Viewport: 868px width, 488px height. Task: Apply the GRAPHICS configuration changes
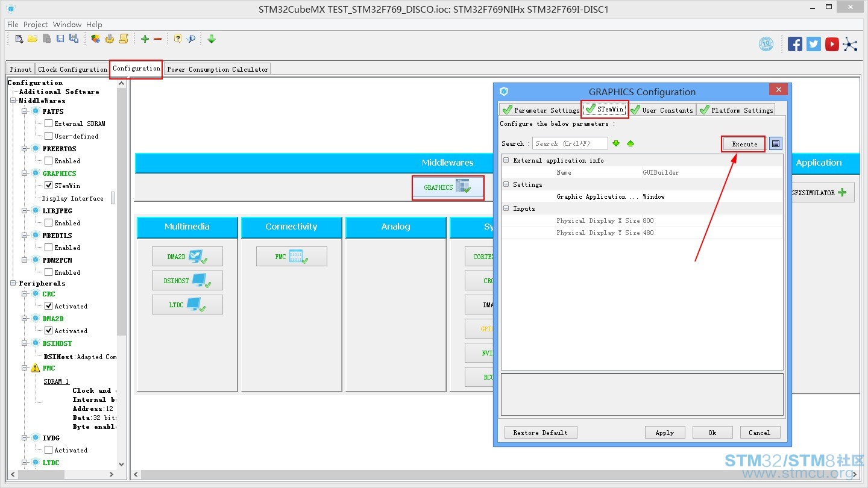pos(665,433)
